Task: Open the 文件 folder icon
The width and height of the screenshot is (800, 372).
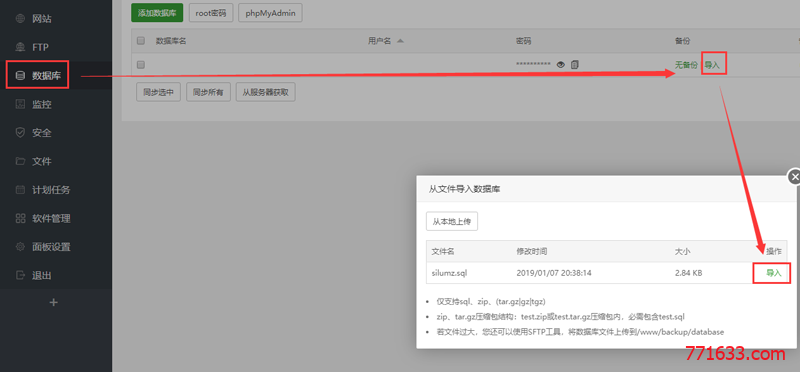Action: (20, 161)
